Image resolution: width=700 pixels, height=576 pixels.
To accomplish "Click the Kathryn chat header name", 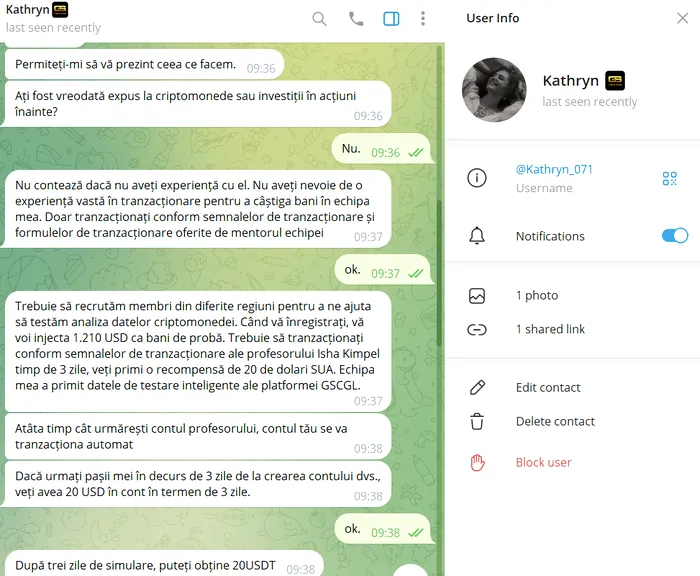I will (28, 9).
